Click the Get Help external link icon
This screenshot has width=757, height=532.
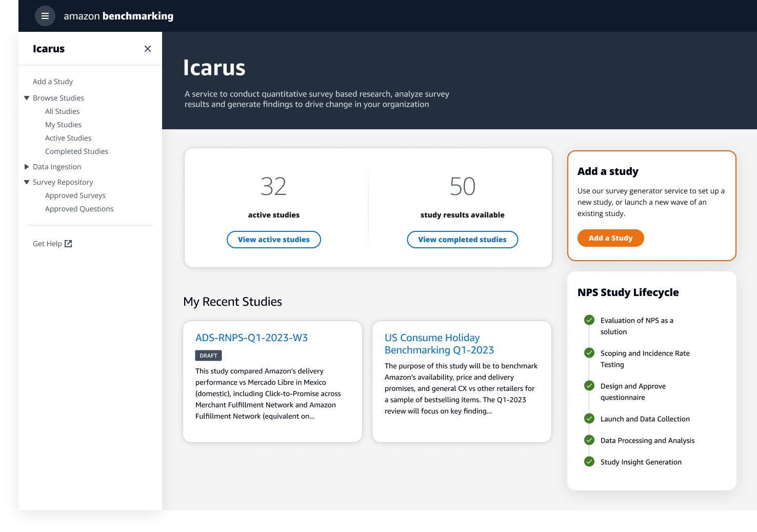pyautogui.click(x=68, y=244)
